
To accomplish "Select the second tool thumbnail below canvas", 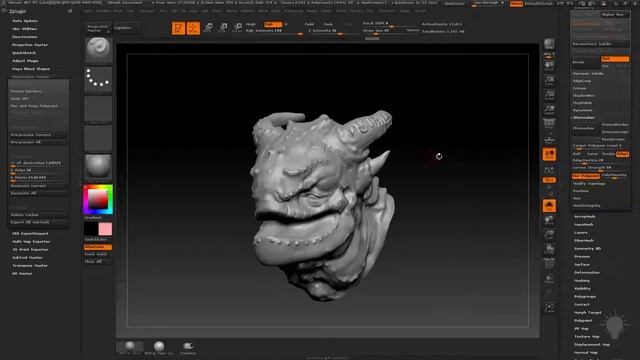I will (x=159, y=348).
